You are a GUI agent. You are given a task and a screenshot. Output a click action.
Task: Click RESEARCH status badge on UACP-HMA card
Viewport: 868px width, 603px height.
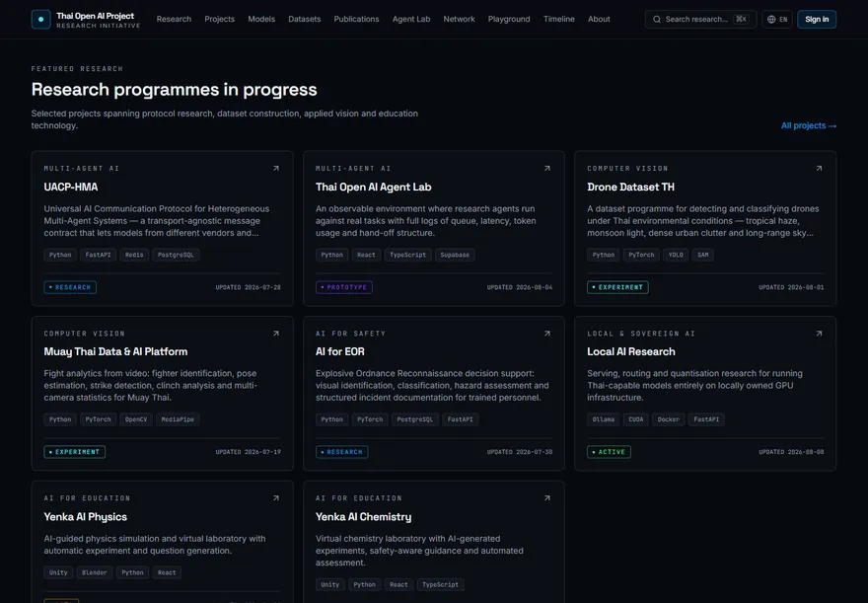pos(70,287)
